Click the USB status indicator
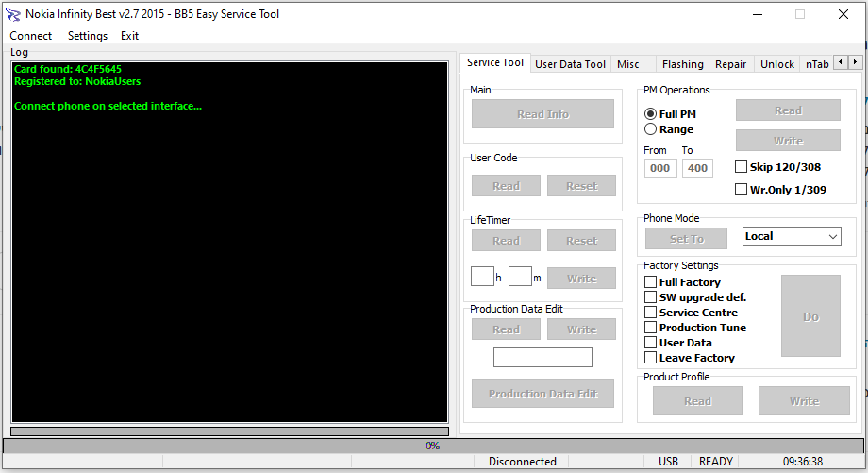This screenshot has height=473, width=868. (x=668, y=462)
